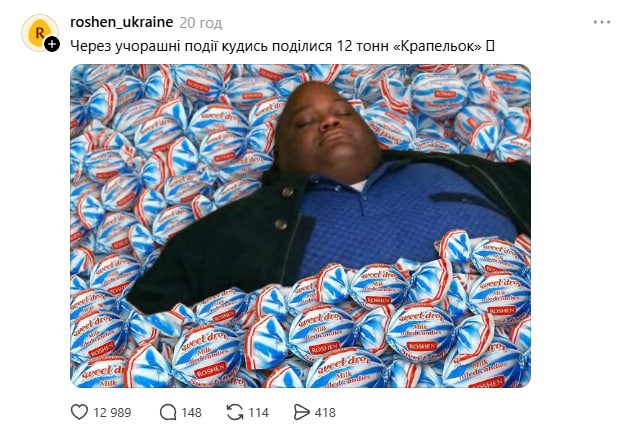Open the three-dot more options menu
The width and height of the screenshot is (633, 435).
coord(602,22)
